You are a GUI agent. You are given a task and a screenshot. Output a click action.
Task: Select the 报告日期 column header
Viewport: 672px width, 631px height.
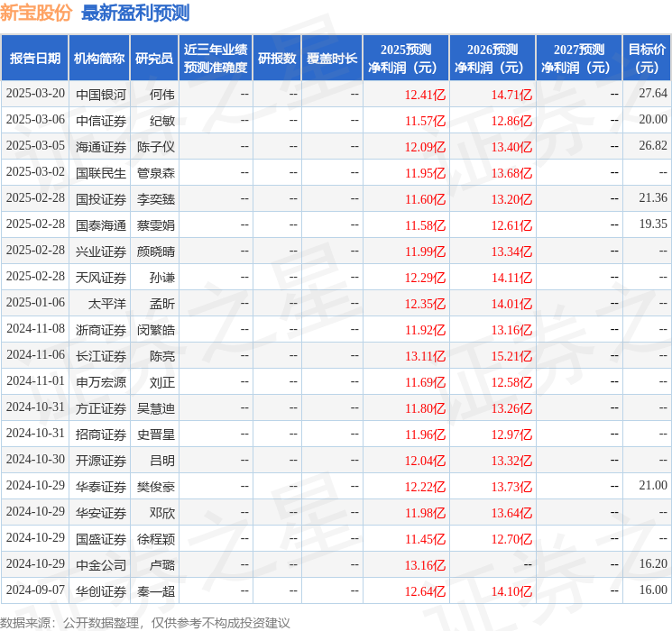[35, 58]
